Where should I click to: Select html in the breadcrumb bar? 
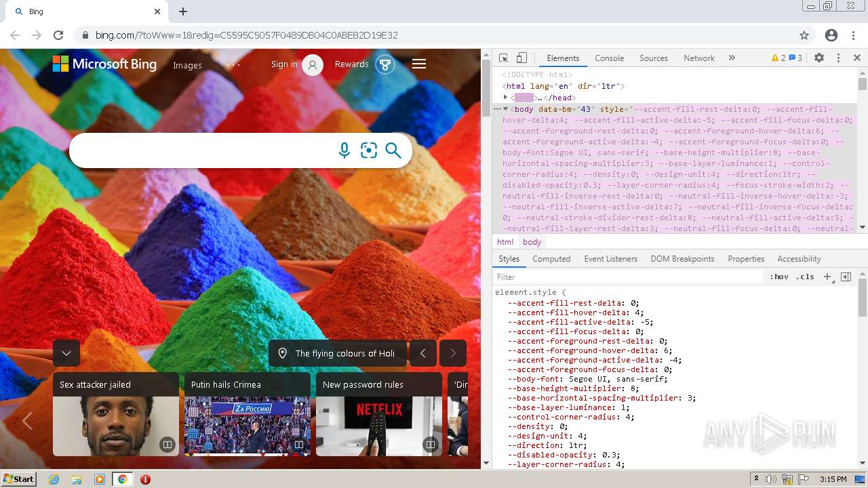pyautogui.click(x=505, y=242)
